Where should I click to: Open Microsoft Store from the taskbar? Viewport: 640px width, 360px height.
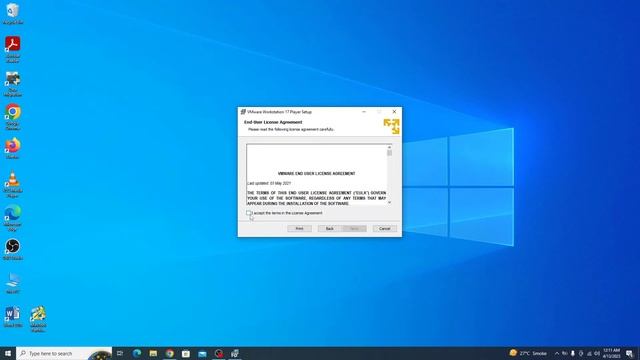pos(186,353)
